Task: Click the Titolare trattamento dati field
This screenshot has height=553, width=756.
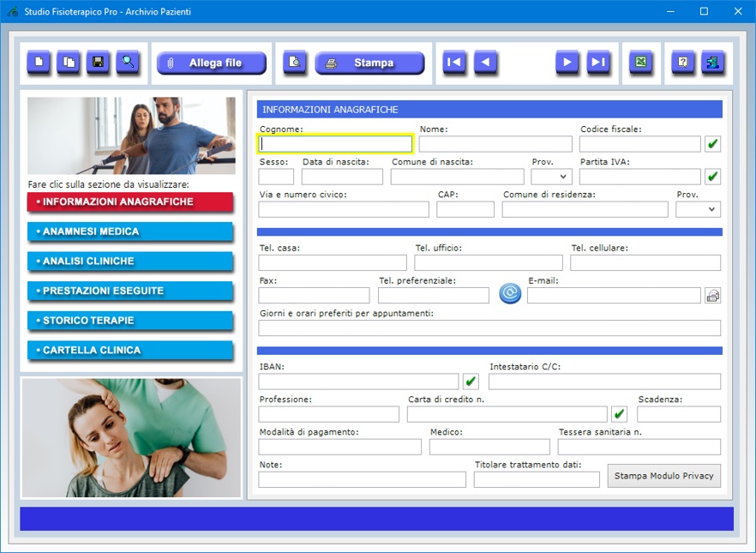Action: pos(537,480)
